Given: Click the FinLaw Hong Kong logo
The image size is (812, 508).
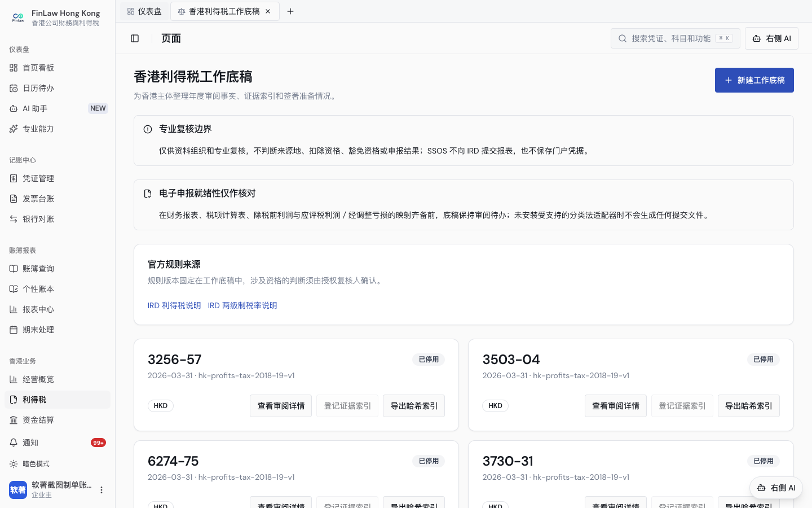Looking at the screenshot, I should click(x=18, y=17).
